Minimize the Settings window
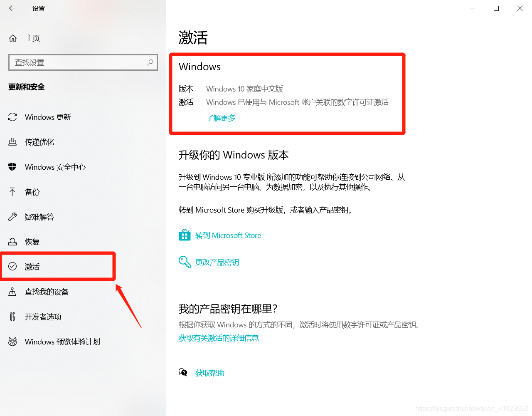The width and height of the screenshot is (532, 416). pos(473,8)
